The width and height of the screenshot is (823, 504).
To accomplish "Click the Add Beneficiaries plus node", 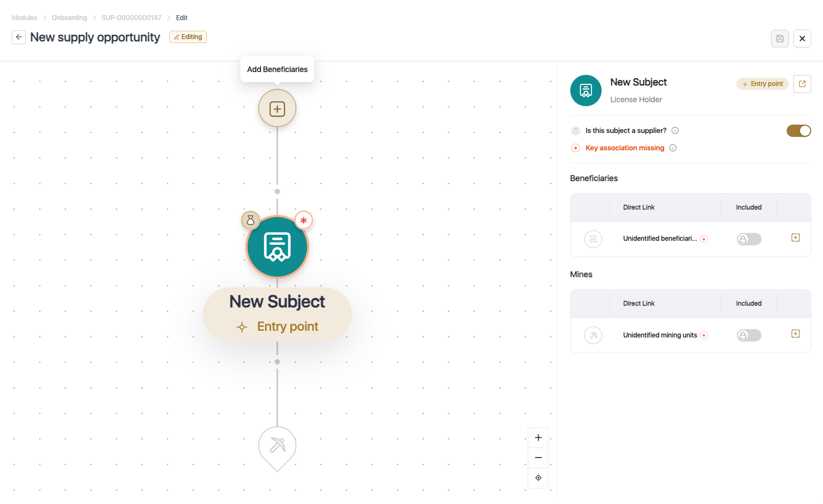I will pos(277,108).
